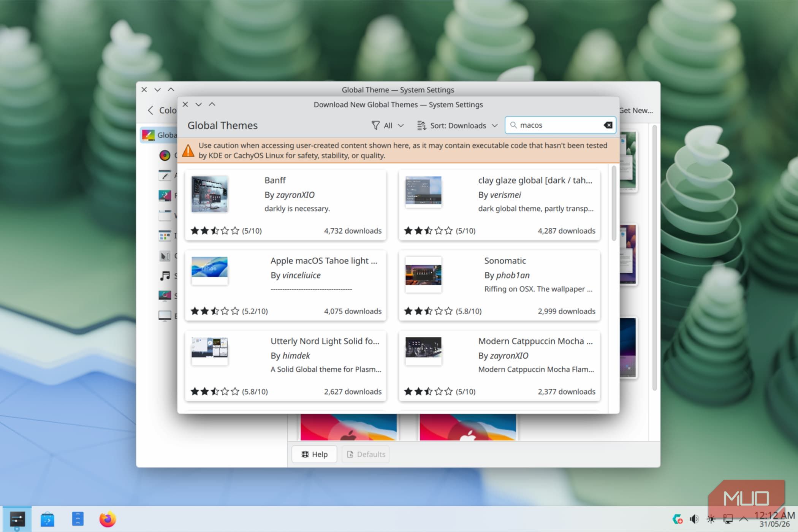Viewport: 798px width, 532px height.
Task: Click the caution warning triangle icon
Action: pos(188,150)
